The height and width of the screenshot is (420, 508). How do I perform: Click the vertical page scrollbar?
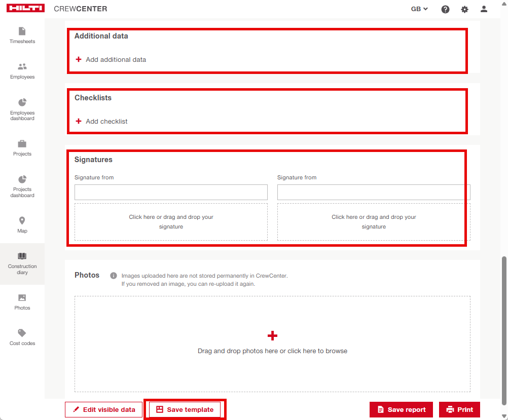[x=504, y=329]
